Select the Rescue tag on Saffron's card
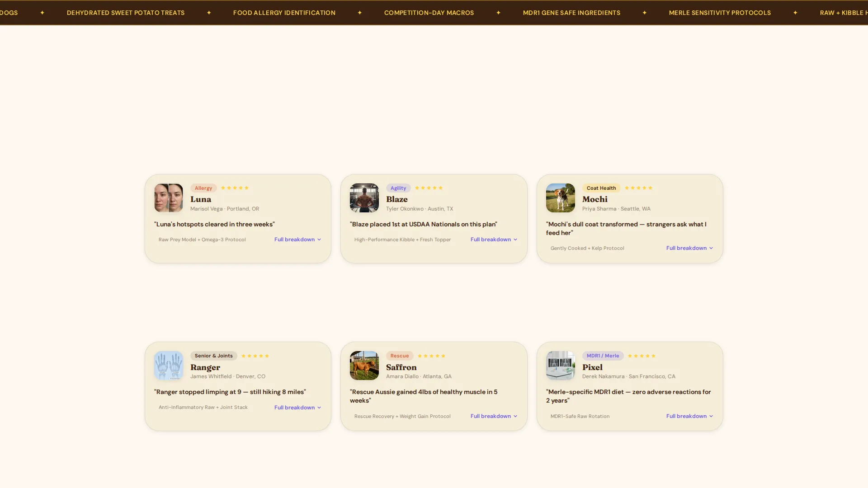The height and width of the screenshot is (488, 868). coord(400,356)
